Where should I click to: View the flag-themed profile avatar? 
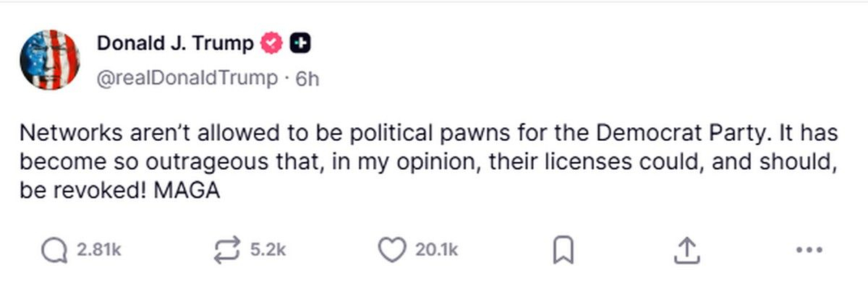click(50, 60)
